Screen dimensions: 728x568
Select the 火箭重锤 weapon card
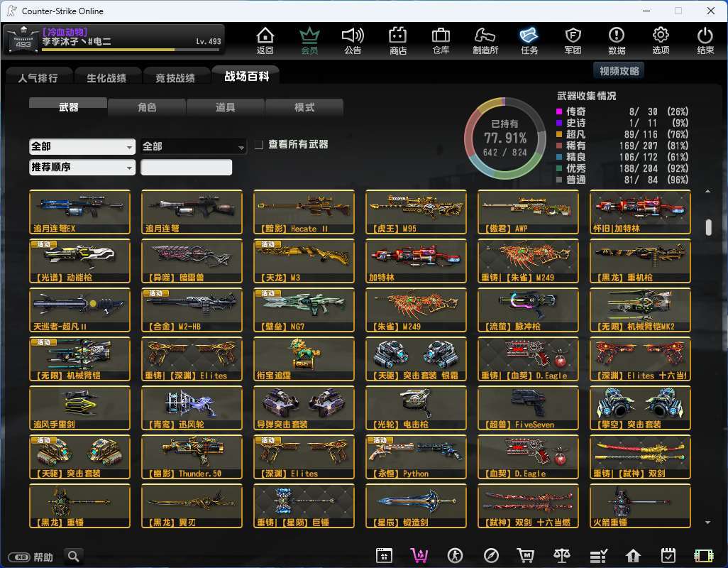(640, 506)
